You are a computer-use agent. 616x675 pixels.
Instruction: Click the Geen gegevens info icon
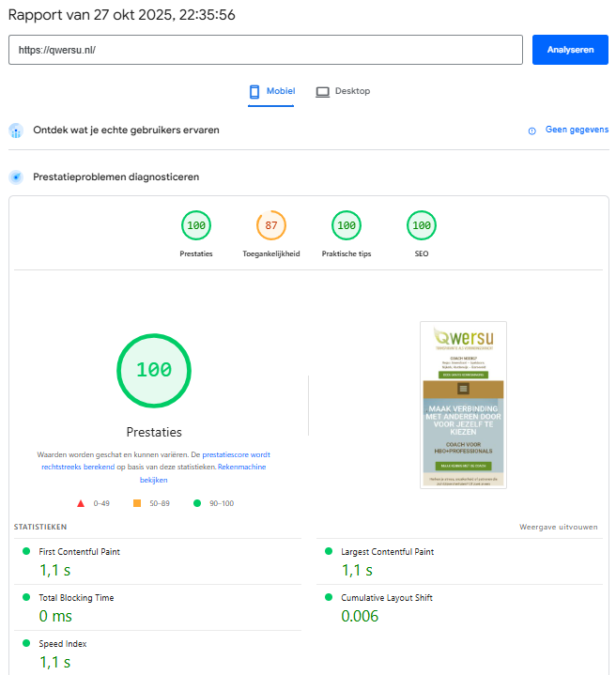[x=532, y=130]
